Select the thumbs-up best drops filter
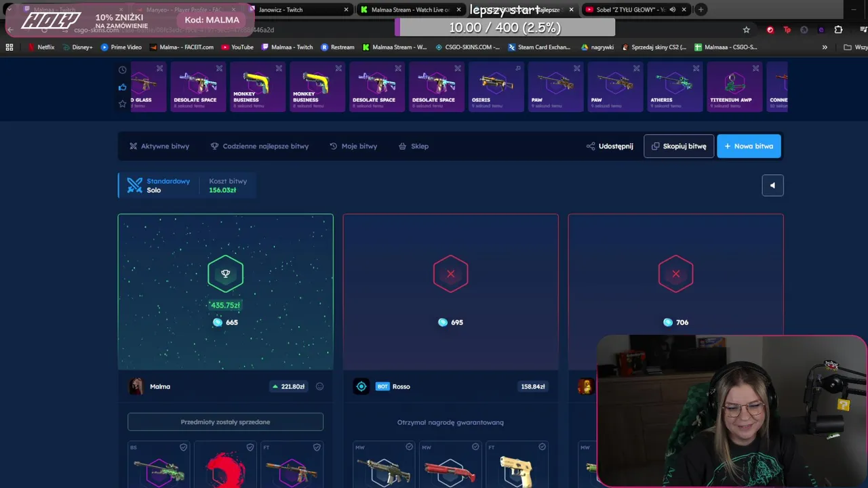Viewport: 868px width, 488px height. tap(122, 87)
